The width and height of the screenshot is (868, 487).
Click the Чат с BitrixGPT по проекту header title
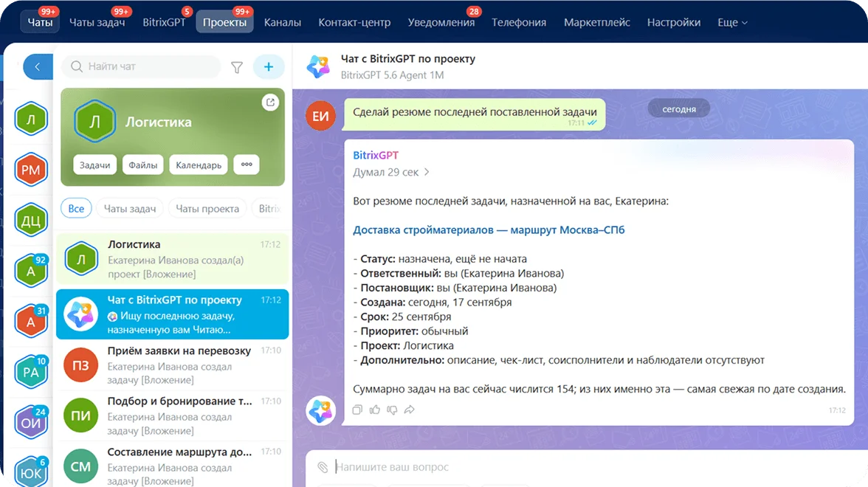click(408, 59)
